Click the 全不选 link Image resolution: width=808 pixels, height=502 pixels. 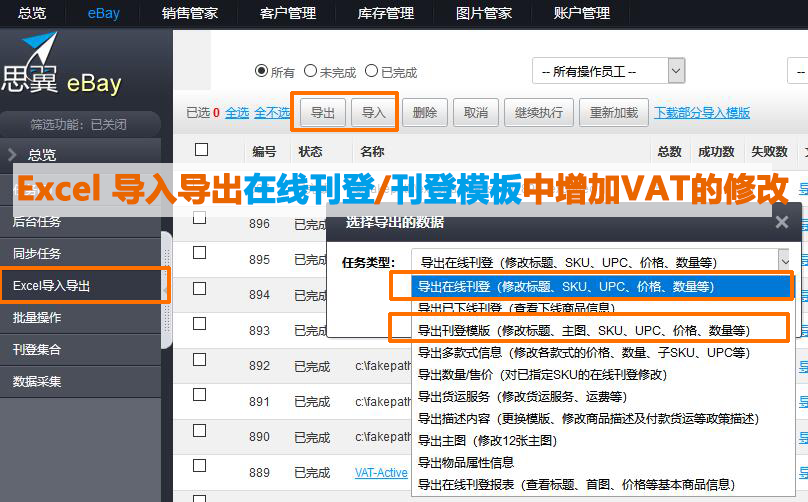click(x=272, y=112)
